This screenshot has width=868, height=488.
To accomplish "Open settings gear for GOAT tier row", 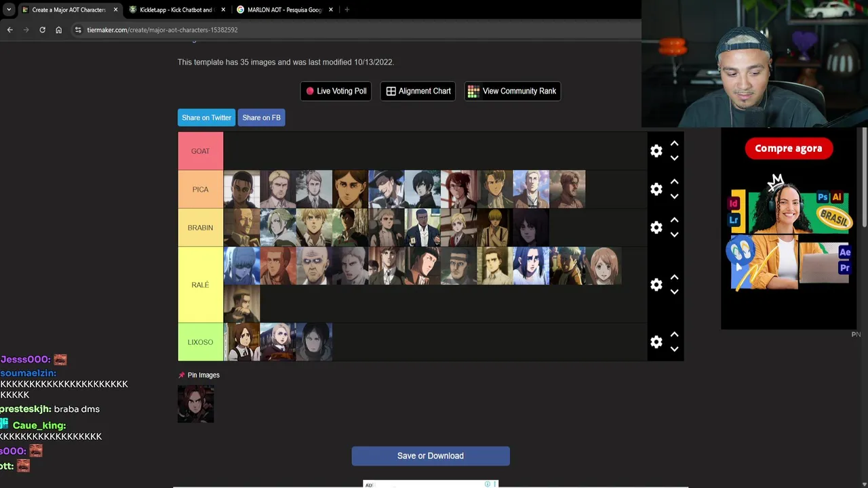I will (x=656, y=151).
